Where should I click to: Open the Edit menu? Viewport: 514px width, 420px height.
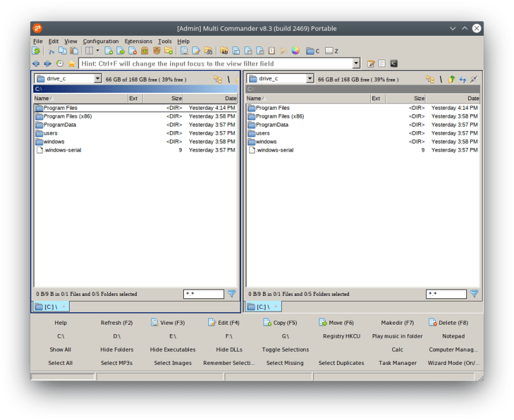point(53,41)
